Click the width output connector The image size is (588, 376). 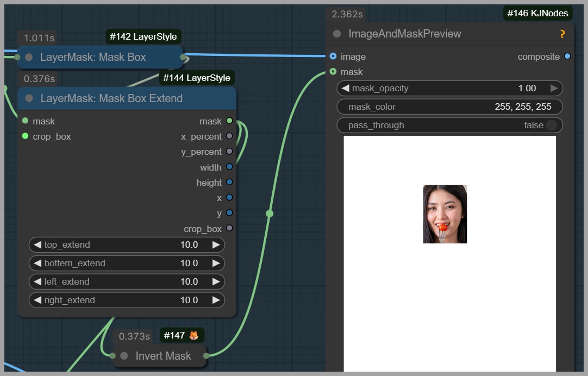(x=229, y=167)
